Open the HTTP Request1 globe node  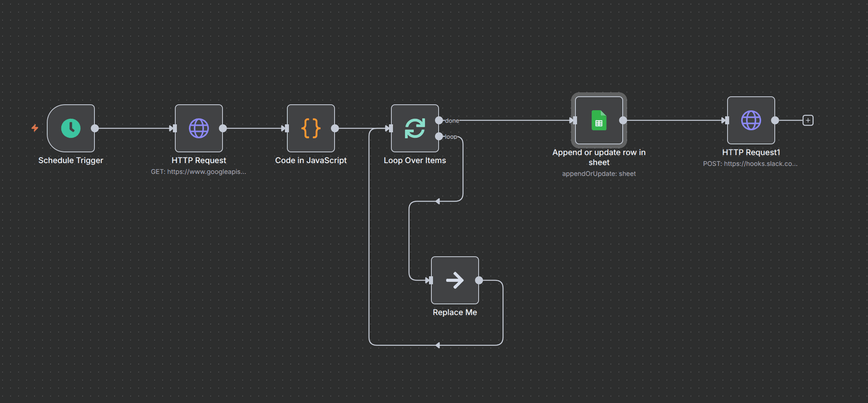point(751,120)
